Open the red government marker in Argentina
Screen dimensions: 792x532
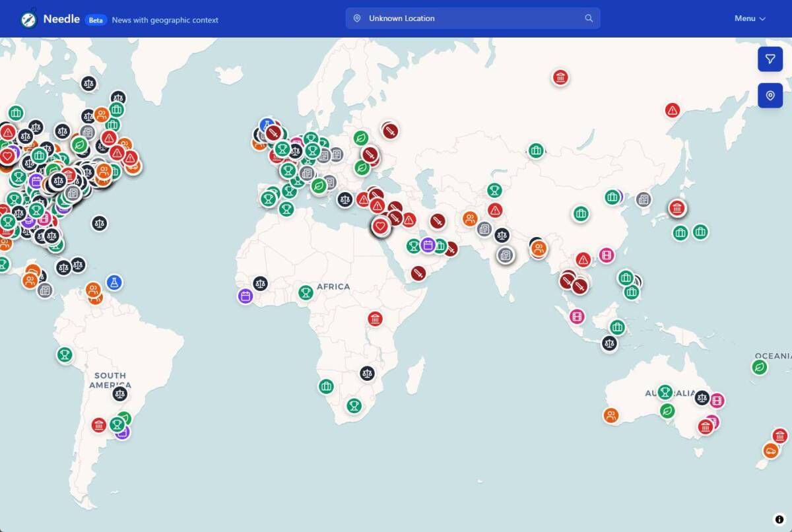99,425
